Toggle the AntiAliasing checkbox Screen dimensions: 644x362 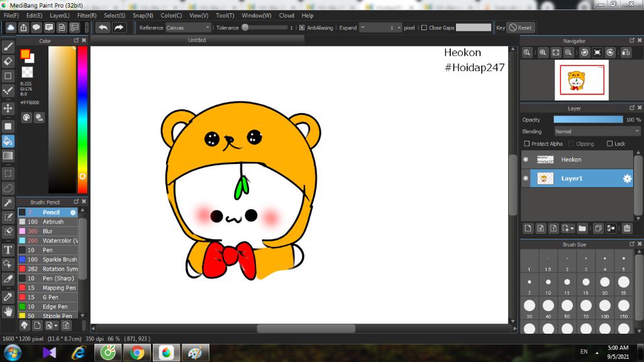point(302,28)
